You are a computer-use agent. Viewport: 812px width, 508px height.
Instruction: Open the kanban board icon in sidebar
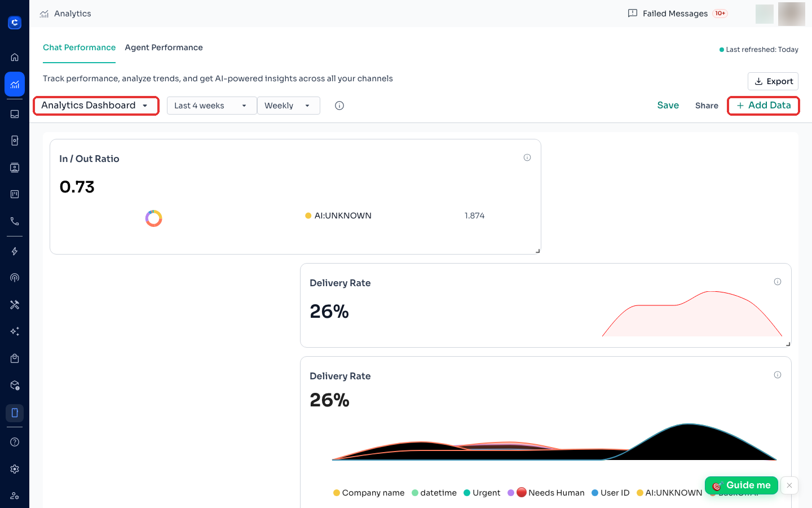point(15,194)
